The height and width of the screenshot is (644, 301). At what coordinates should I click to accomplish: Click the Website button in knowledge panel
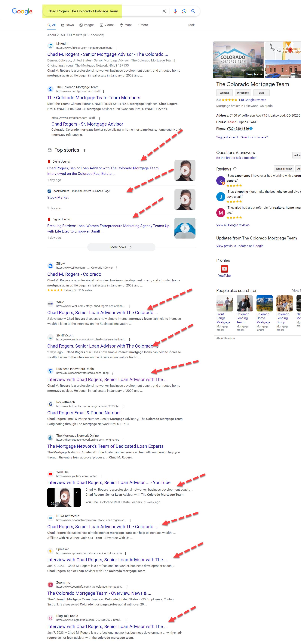(x=224, y=93)
